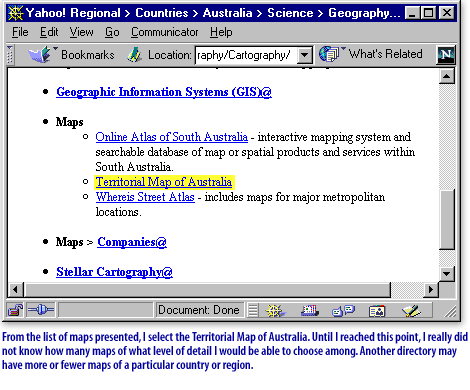Open the Address Book icon
Viewport: 470px width, 390px height.
click(377, 312)
